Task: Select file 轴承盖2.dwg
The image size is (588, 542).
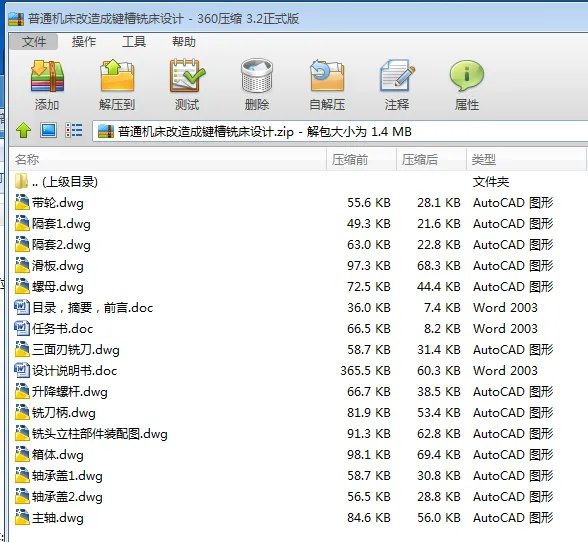Action: pyautogui.click(x=298, y=497)
